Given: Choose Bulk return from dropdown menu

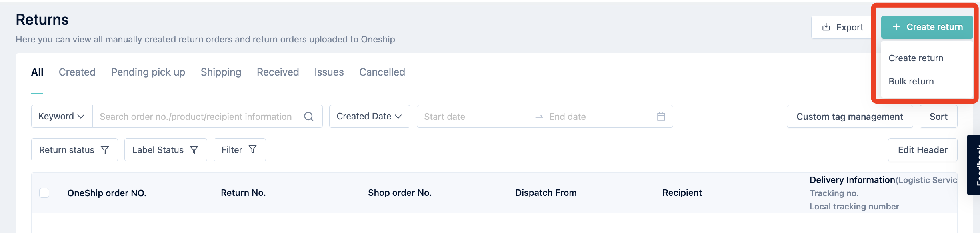Looking at the screenshot, I should [911, 81].
